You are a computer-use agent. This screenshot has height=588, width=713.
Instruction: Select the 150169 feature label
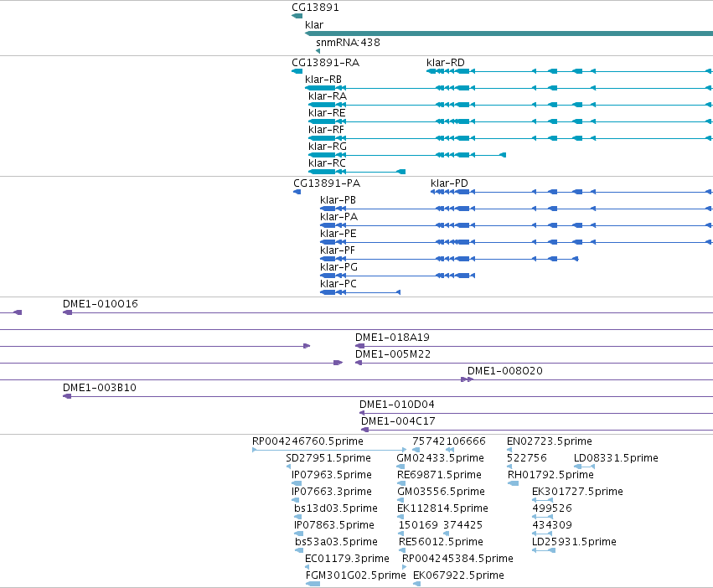pyautogui.click(x=418, y=525)
